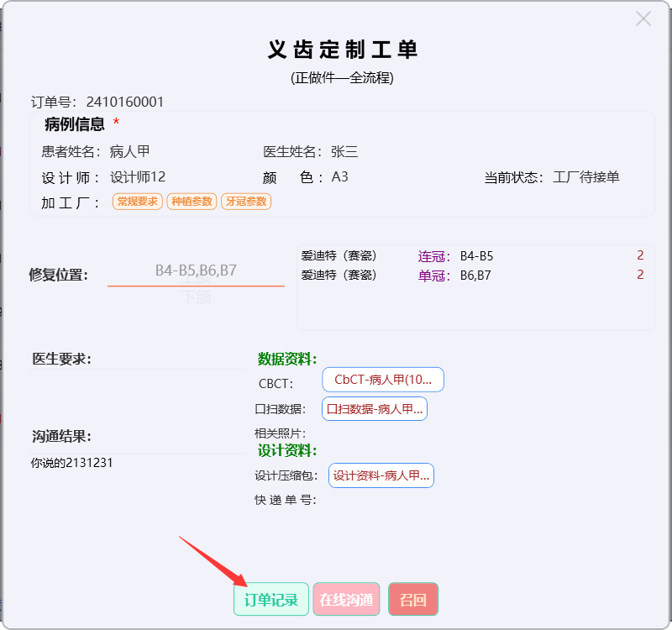Screen dimensions: 672x630
Task: Click the 常规要求 tag
Action: [138, 202]
